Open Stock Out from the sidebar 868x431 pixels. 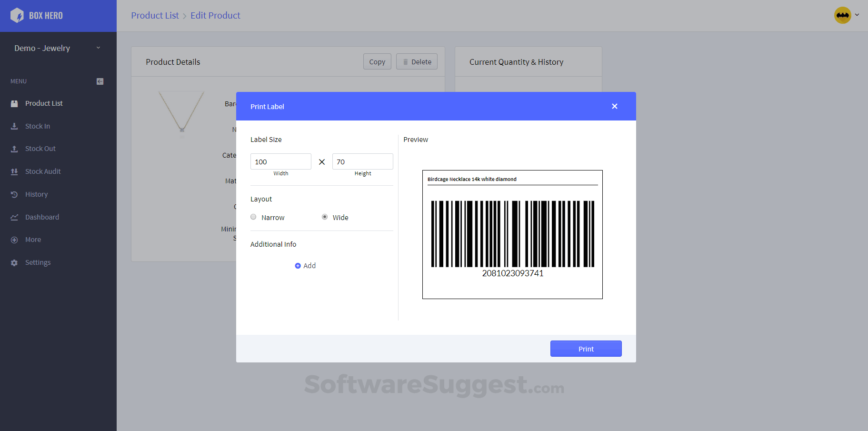click(40, 149)
